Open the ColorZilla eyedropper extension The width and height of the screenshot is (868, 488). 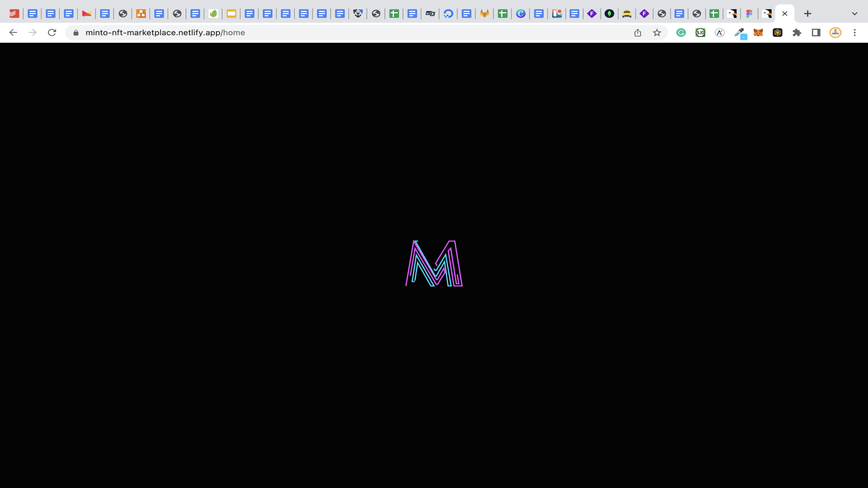point(739,33)
